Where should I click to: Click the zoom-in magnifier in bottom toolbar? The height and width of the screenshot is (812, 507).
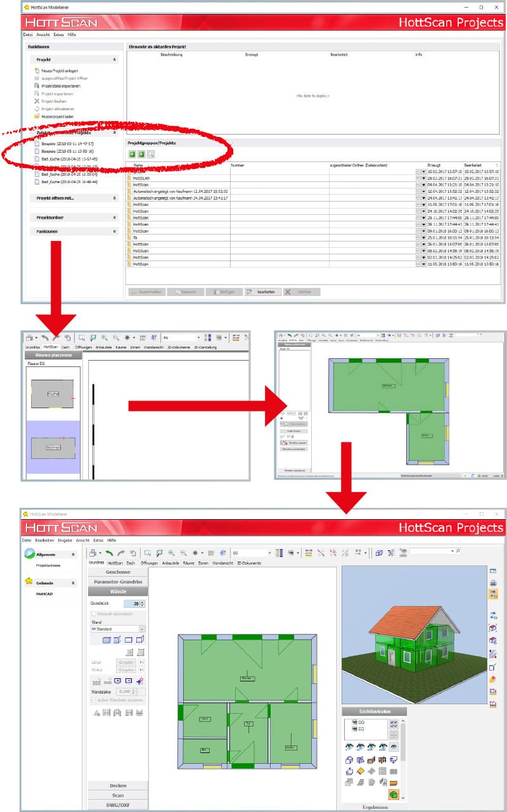(x=171, y=553)
